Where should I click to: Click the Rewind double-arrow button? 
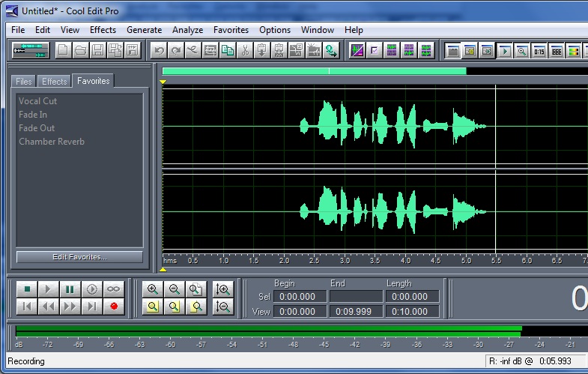(48, 307)
